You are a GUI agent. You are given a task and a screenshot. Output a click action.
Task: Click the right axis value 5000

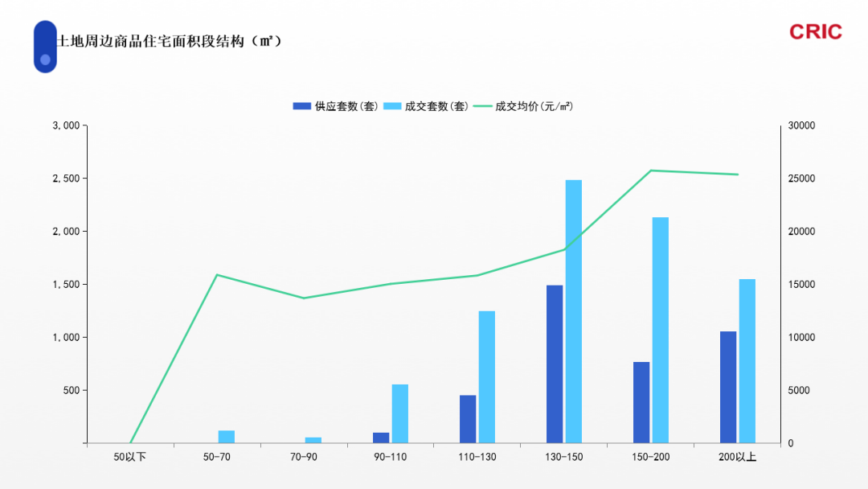tap(799, 390)
